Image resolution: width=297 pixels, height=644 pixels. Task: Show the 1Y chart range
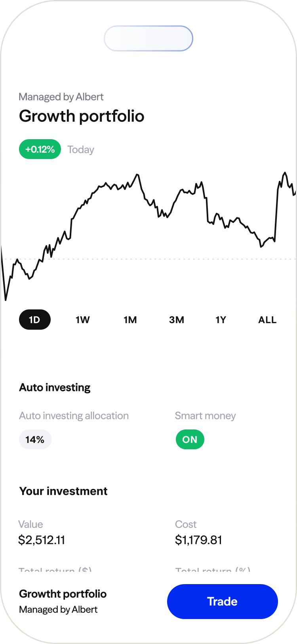pos(221,320)
